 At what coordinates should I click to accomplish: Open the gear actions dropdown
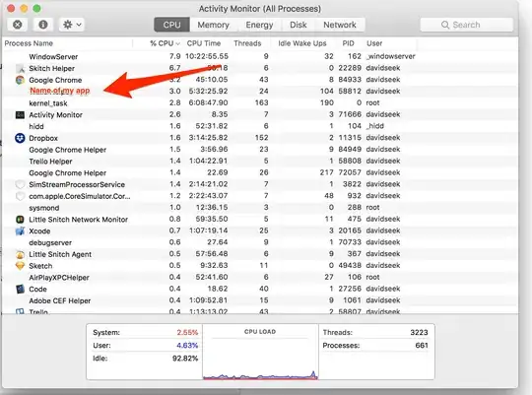[x=72, y=25]
